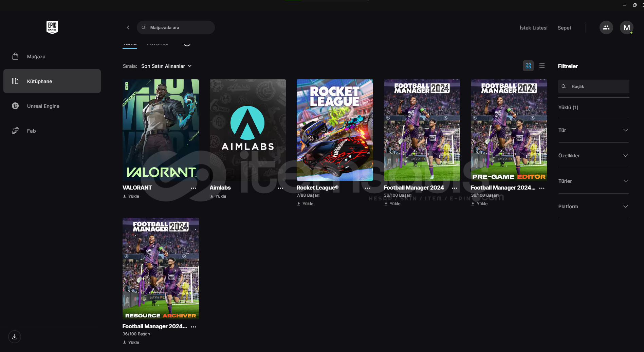Viewport: 644px width, 352px height.
Task: Click the Mağaza shopping bag icon
Action: pyautogui.click(x=15, y=56)
